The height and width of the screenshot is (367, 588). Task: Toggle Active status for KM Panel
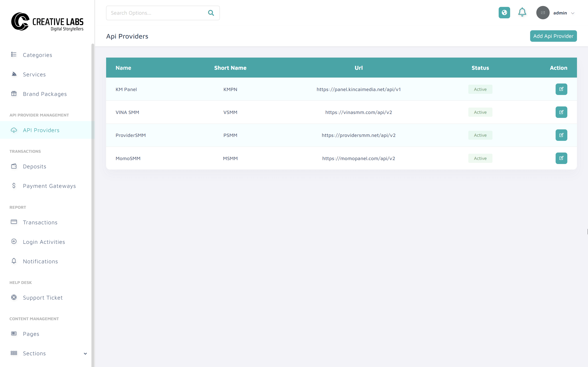coord(480,89)
